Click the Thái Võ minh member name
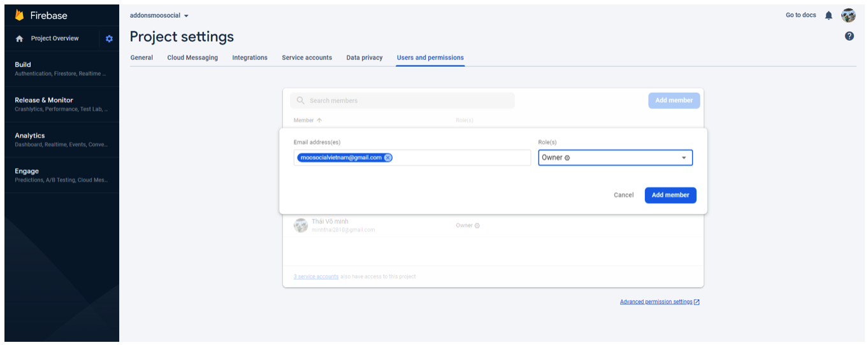The width and height of the screenshot is (868, 345). pos(330,222)
